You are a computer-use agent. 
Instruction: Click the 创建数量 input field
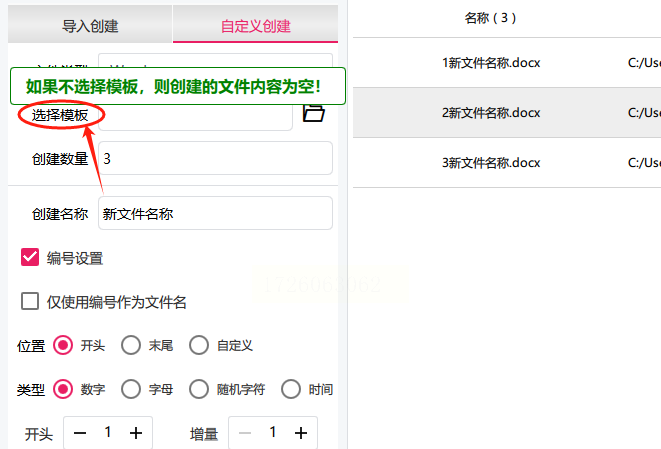click(215, 158)
